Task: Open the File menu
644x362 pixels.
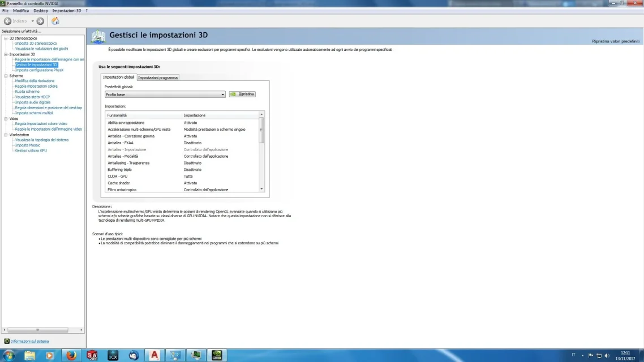Action: click(5, 11)
